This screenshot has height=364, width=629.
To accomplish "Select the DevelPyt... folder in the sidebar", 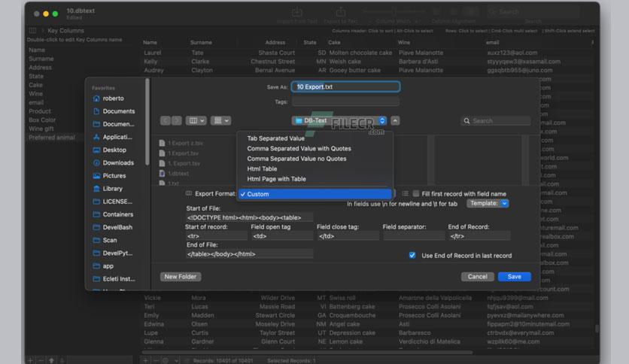I will (x=113, y=253).
